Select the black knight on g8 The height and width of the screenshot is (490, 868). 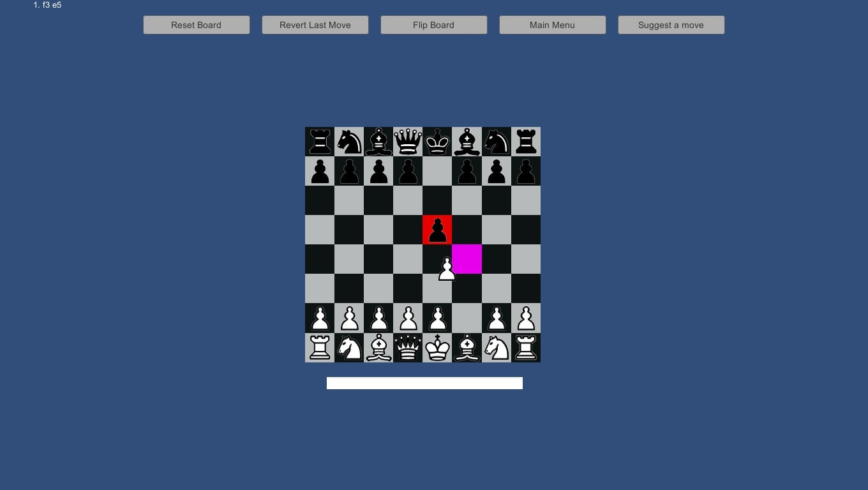click(496, 142)
